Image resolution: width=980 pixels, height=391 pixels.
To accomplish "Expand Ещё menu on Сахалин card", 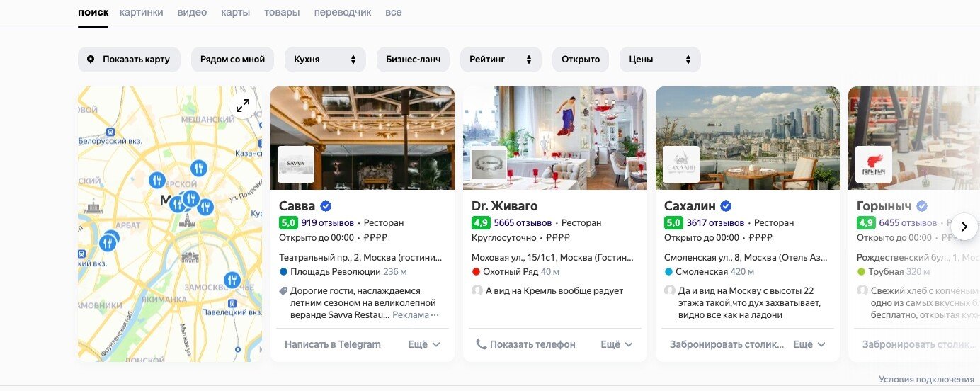I will pyautogui.click(x=809, y=344).
